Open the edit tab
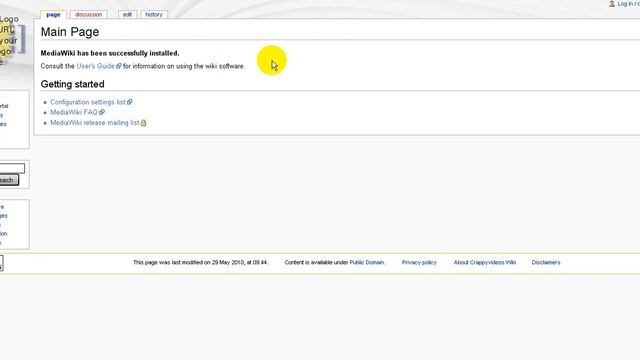 127,15
